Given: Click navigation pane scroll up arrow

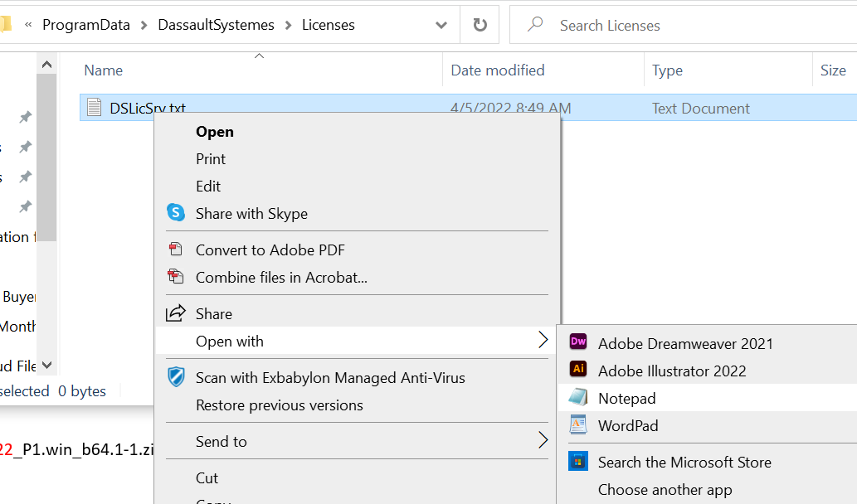Looking at the screenshot, I should [x=47, y=65].
